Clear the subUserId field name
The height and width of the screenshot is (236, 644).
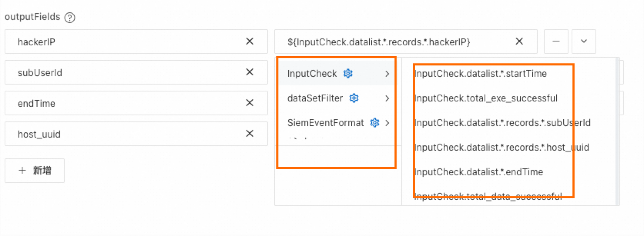coord(250,72)
